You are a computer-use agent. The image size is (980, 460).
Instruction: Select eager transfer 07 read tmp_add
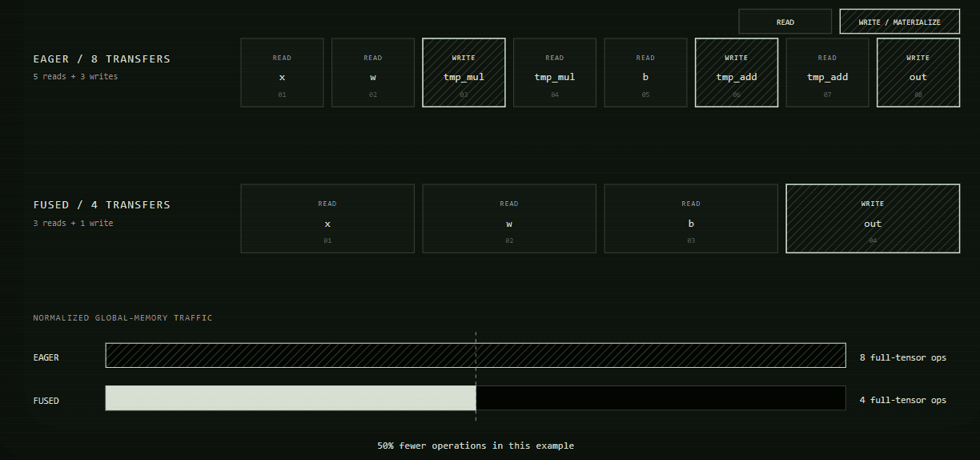[x=827, y=72]
